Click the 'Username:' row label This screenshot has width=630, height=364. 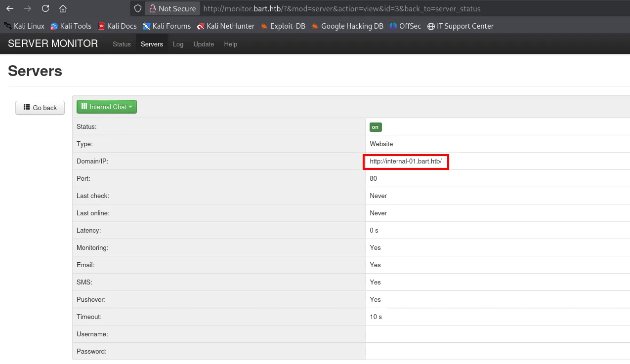pyautogui.click(x=92, y=334)
